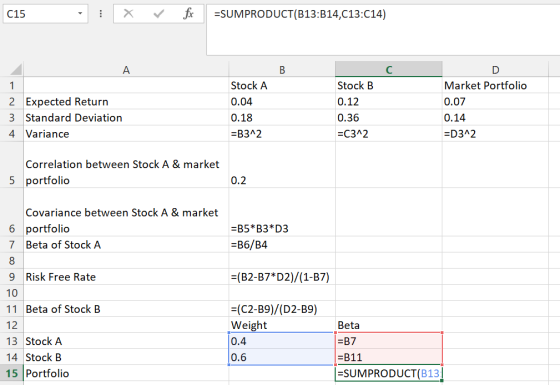Click the 'Standard Deviation' label cell

point(126,118)
